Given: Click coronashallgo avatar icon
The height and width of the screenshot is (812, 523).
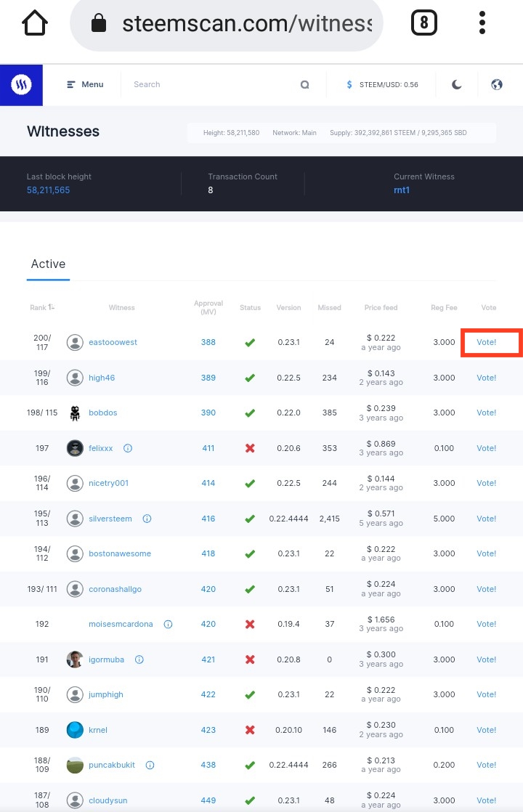Looking at the screenshot, I should [x=75, y=589].
